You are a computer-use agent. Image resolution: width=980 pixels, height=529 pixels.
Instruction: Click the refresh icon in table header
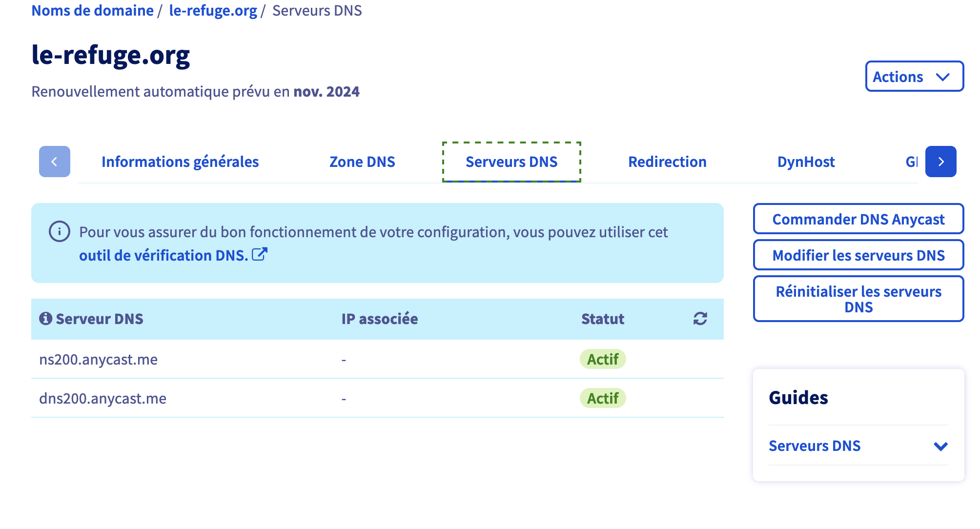coord(700,319)
